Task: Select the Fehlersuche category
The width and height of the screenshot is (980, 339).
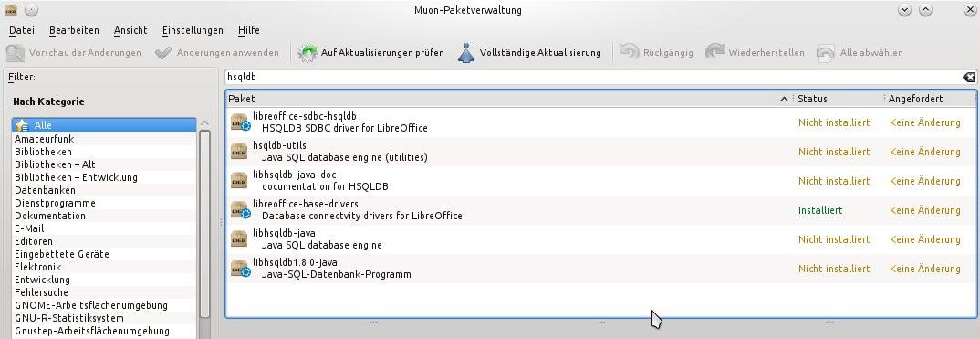Action: (x=104, y=292)
